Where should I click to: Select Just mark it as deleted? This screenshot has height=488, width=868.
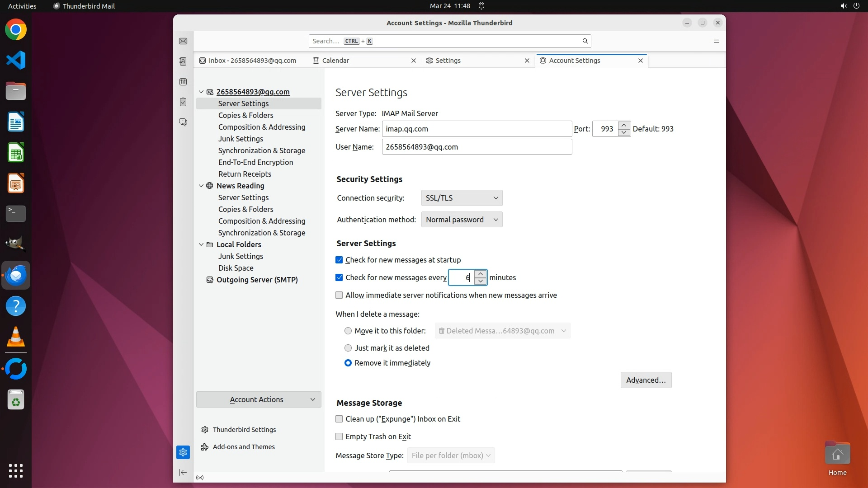348,348
